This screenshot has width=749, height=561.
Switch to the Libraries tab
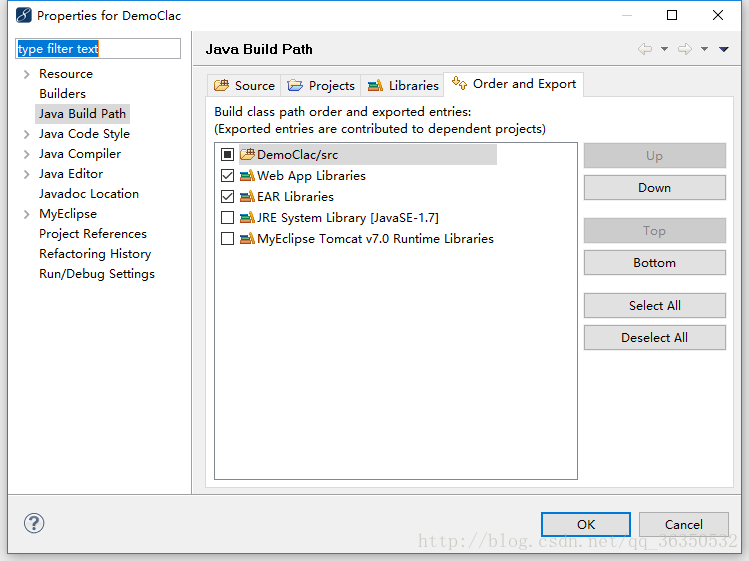pos(402,86)
